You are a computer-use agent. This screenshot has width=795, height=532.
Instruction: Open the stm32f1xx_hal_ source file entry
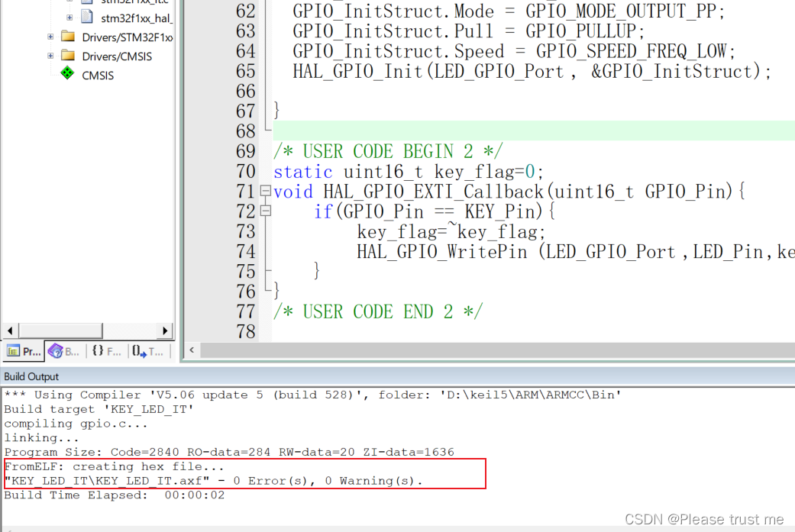[x=137, y=19]
